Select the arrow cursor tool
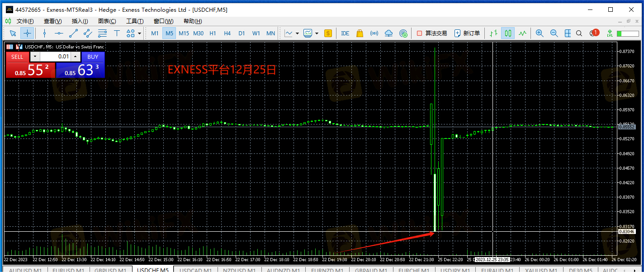 coord(13,33)
